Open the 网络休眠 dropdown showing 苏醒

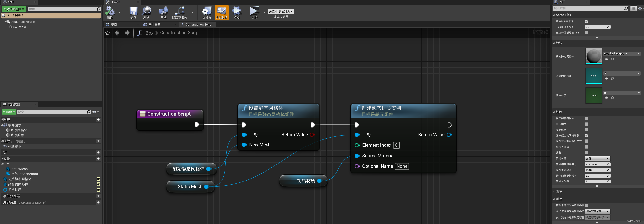597,158
